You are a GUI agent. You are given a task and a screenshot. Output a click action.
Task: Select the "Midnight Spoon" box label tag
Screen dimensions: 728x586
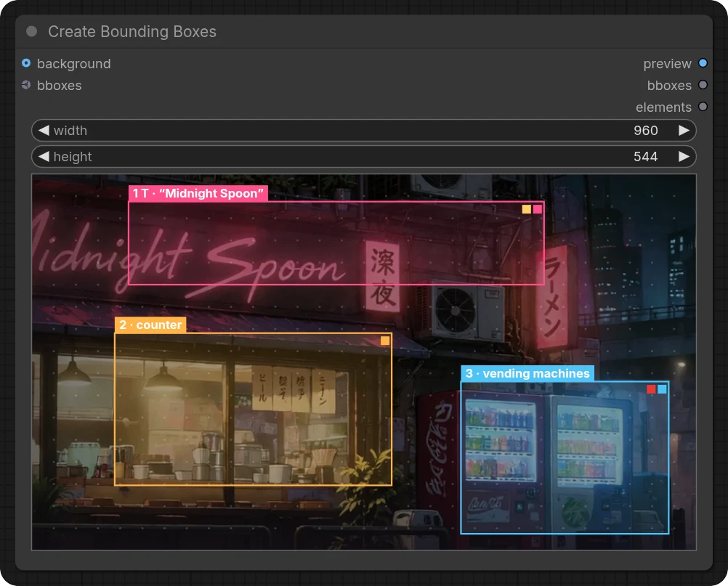198,193
